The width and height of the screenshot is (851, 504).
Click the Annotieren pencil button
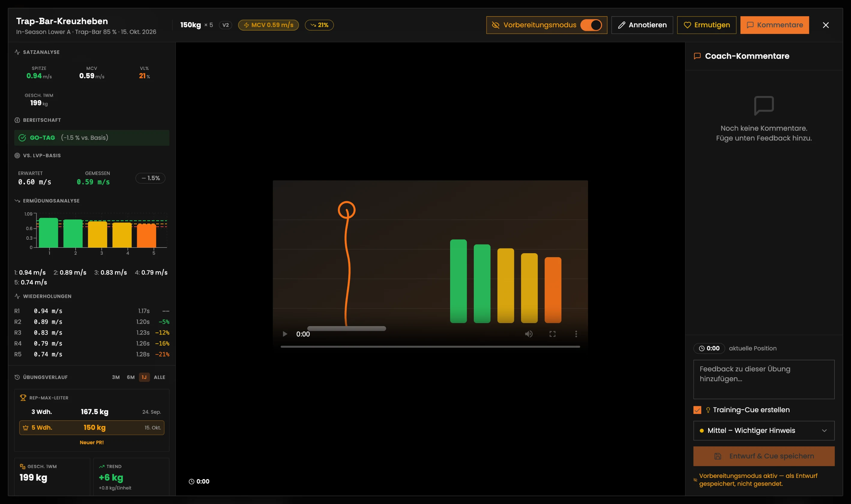click(642, 25)
